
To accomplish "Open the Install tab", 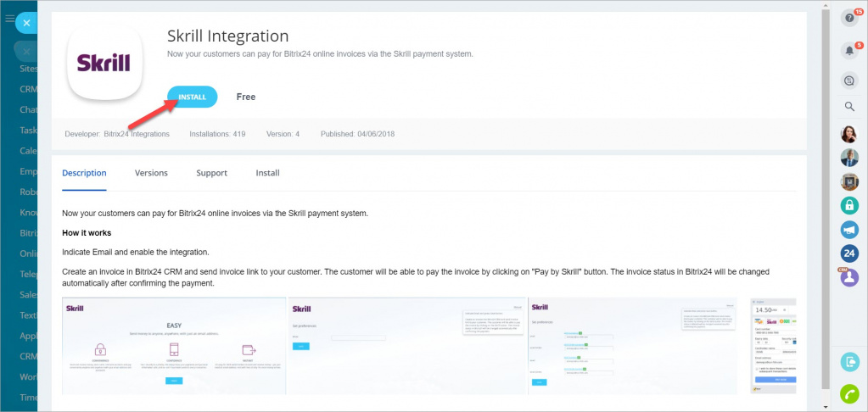I will (x=267, y=173).
